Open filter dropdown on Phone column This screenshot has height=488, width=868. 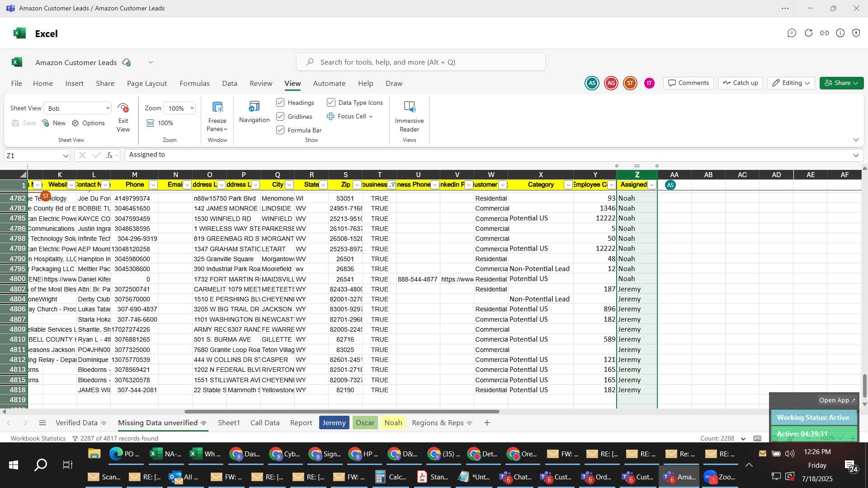153,185
